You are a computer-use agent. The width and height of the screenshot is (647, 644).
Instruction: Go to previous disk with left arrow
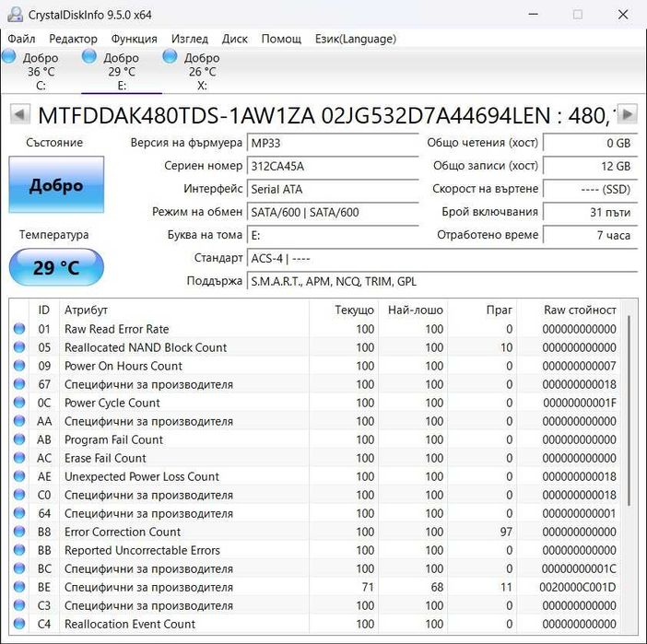coord(19,114)
